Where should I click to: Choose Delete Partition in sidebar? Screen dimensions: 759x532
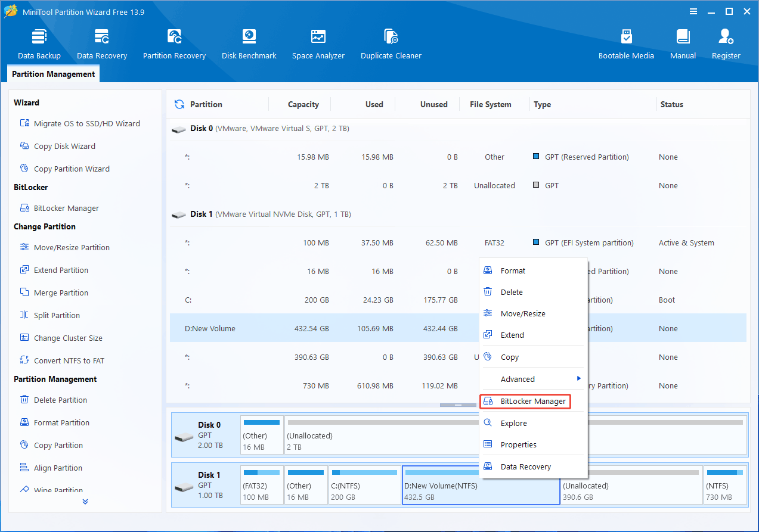53,400
